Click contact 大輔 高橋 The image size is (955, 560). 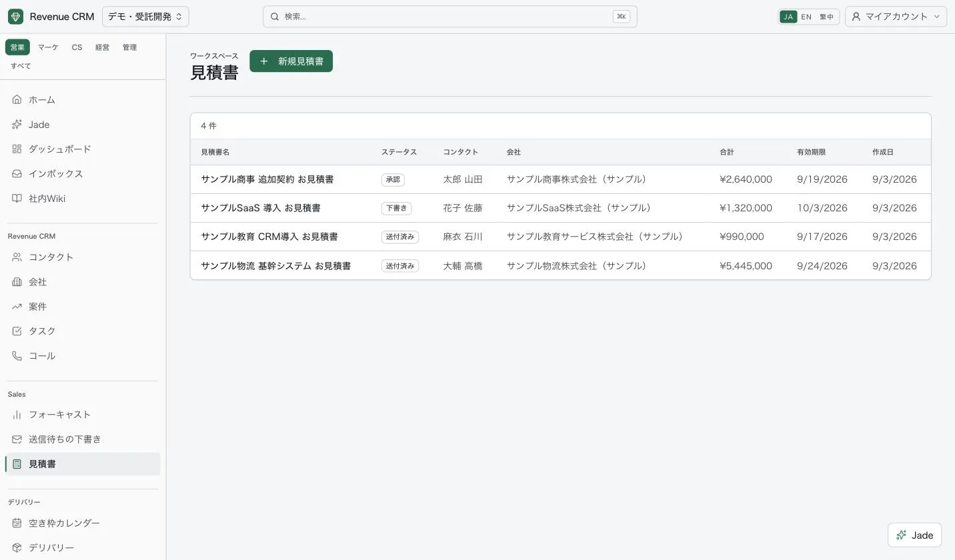[x=463, y=266]
